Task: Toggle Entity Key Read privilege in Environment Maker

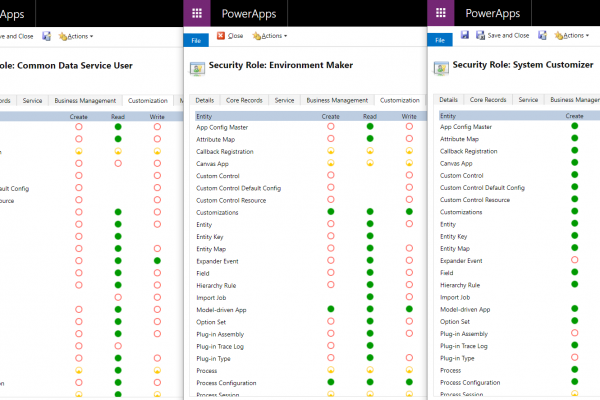Action: (370, 236)
